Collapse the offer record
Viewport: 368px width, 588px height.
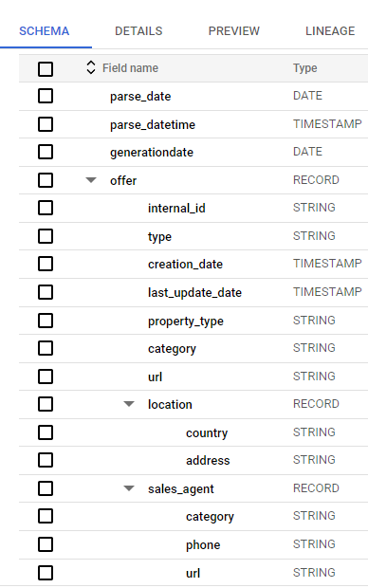tap(91, 180)
